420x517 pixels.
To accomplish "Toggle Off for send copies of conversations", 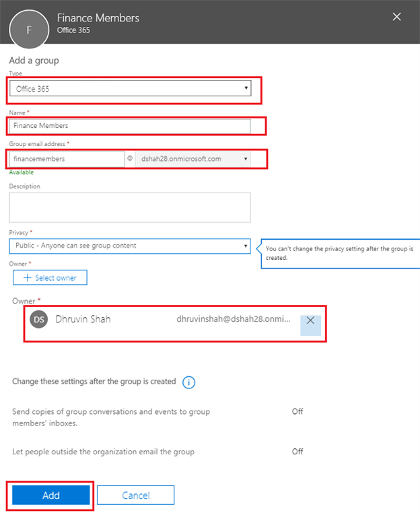I will (297, 411).
